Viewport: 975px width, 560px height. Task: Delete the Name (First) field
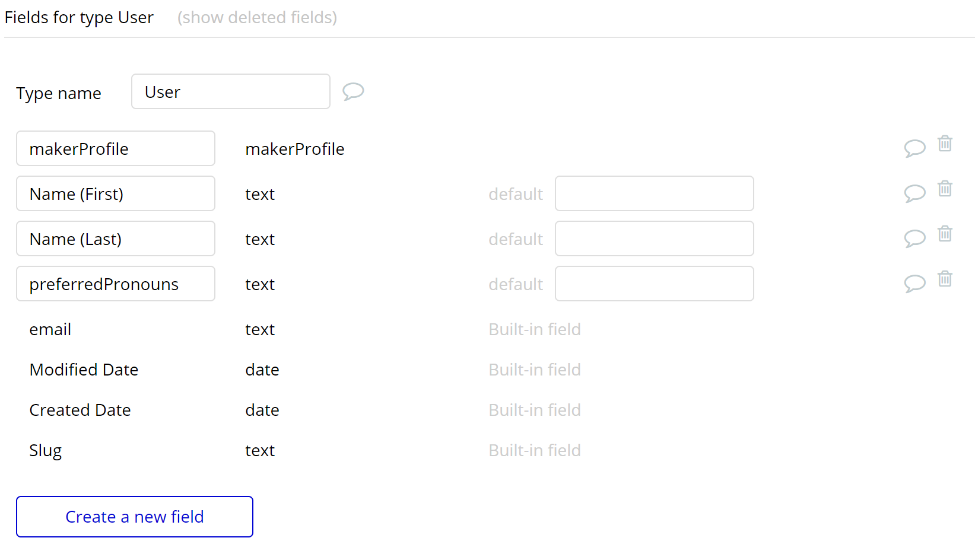point(945,189)
